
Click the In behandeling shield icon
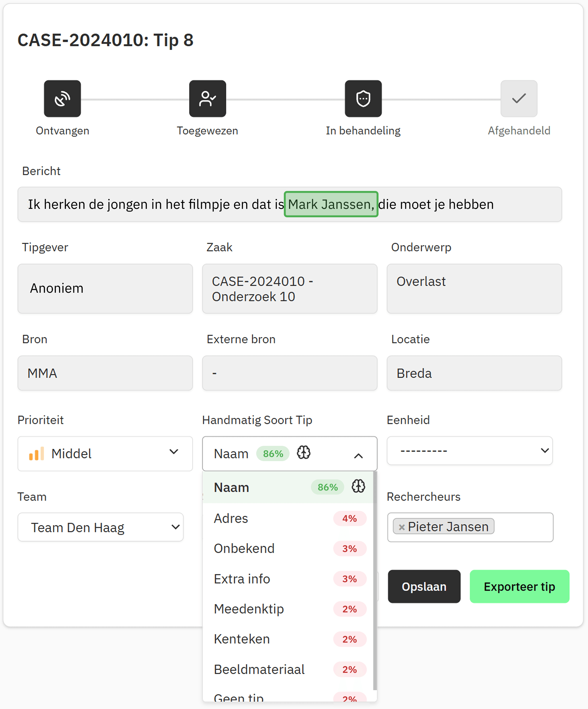click(363, 99)
